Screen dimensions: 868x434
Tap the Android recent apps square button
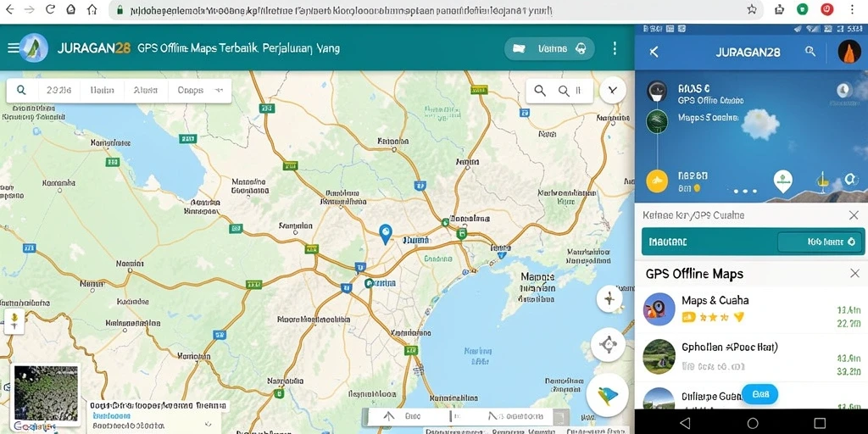coord(820,423)
